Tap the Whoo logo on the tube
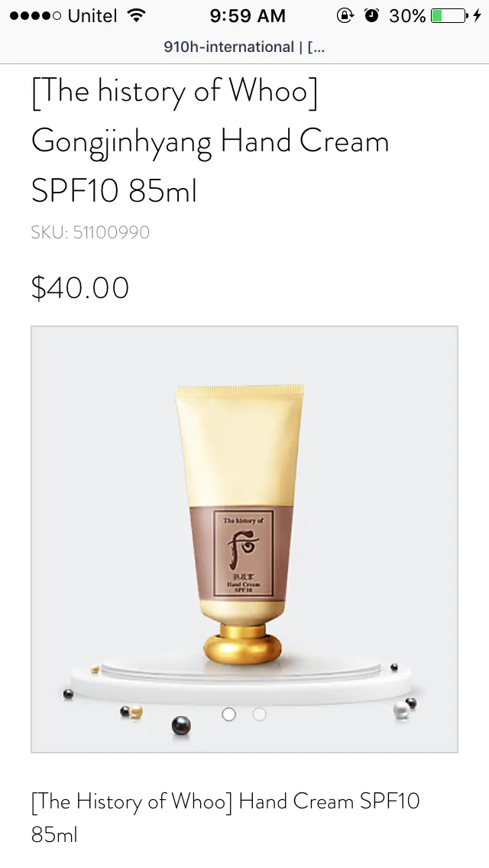The height and width of the screenshot is (868, 489). coord(243,546)
